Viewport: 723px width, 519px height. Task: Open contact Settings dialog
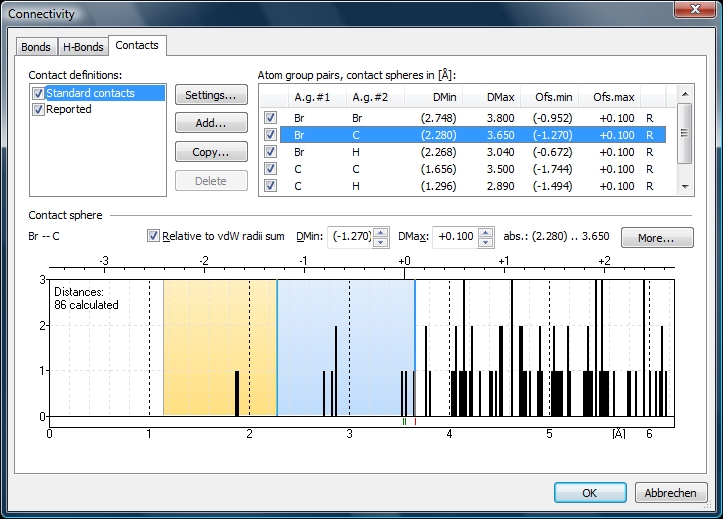pyautogui.click(x=211, y=96)
